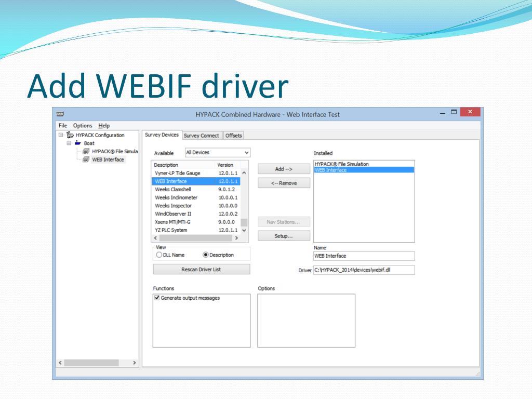Select YZ PLC System in the list
This screenshot has height=399, width=532.
196,230
